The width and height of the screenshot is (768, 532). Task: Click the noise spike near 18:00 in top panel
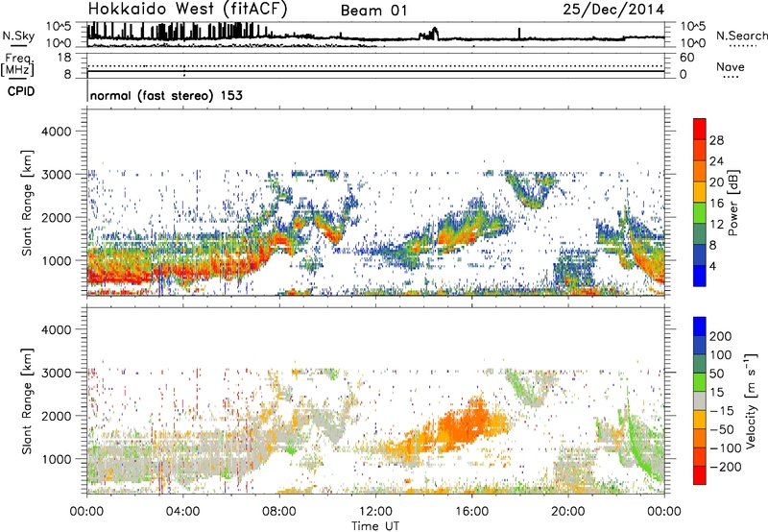[x=519, y=33]
